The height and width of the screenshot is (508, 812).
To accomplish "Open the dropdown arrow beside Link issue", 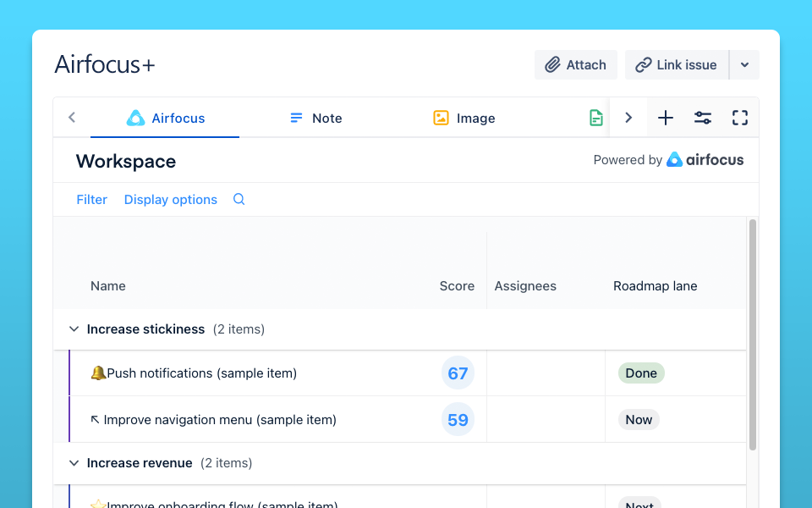I will tap(744, 65).
